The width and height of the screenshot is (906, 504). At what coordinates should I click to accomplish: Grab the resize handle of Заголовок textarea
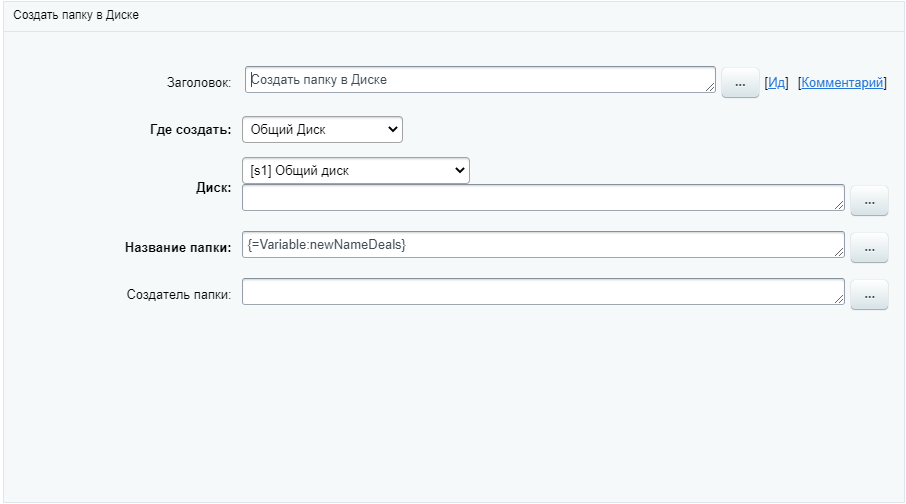click(710, 88)
